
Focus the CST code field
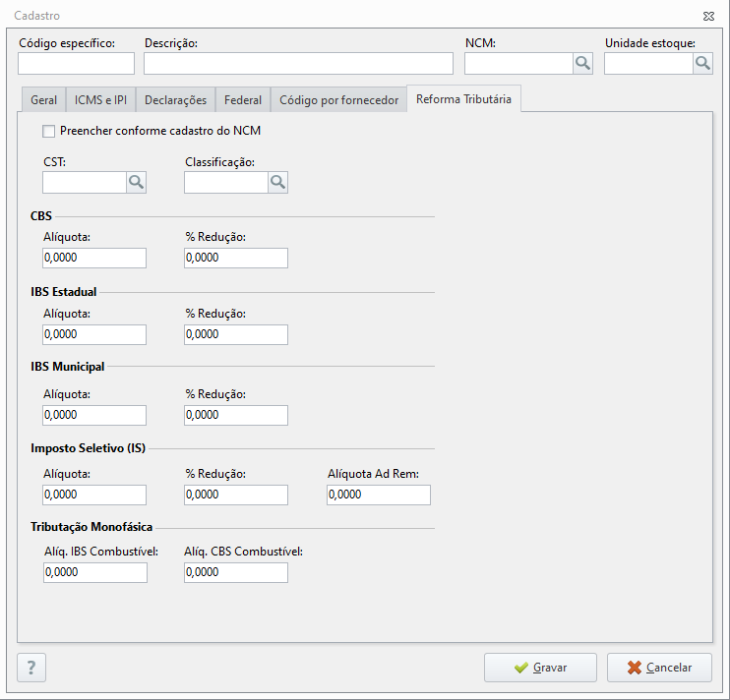(85, 182)
